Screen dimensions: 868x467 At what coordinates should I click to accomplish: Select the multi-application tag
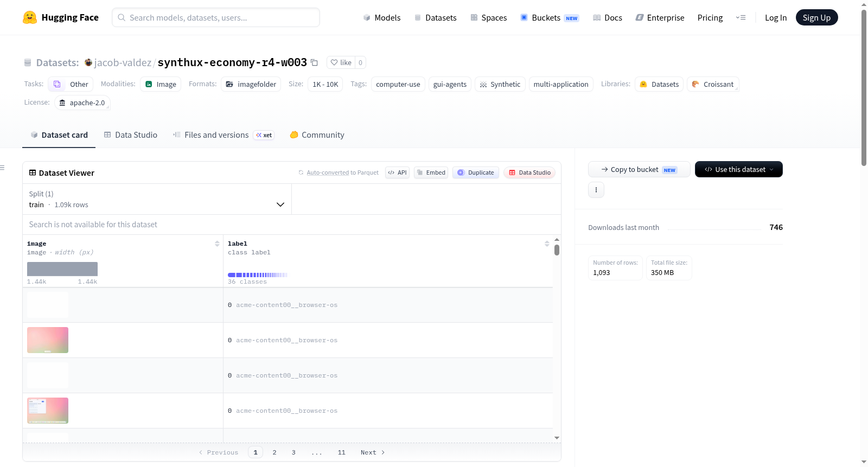click(x=561, y=84)
